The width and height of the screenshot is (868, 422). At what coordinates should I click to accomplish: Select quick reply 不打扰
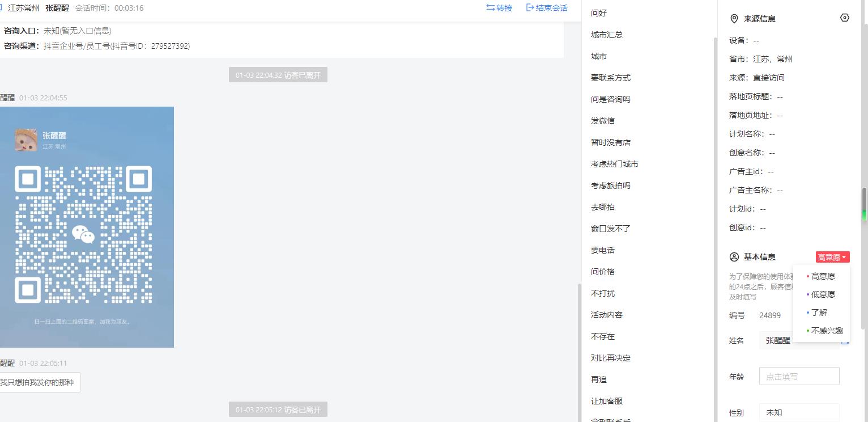pyautogui.click(x=603, y=293)
